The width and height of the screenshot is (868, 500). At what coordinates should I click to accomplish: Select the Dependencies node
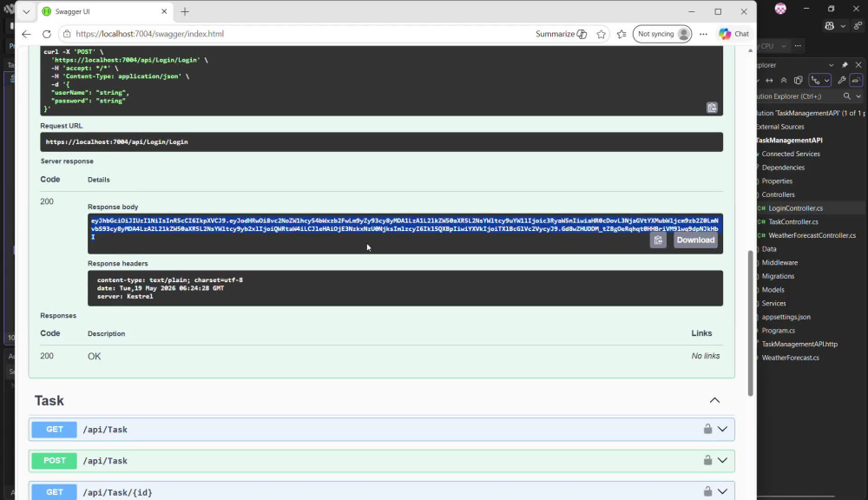[x=783, y=168]
